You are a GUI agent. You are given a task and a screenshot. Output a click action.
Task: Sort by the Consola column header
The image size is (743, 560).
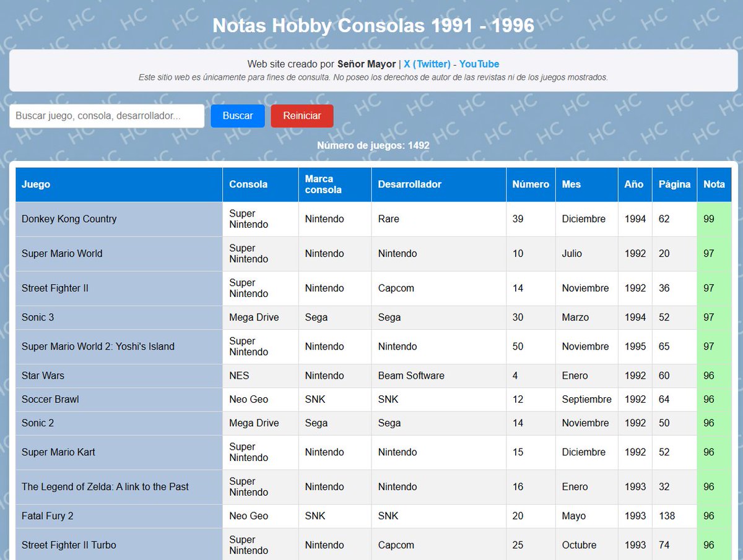[261, 184]
